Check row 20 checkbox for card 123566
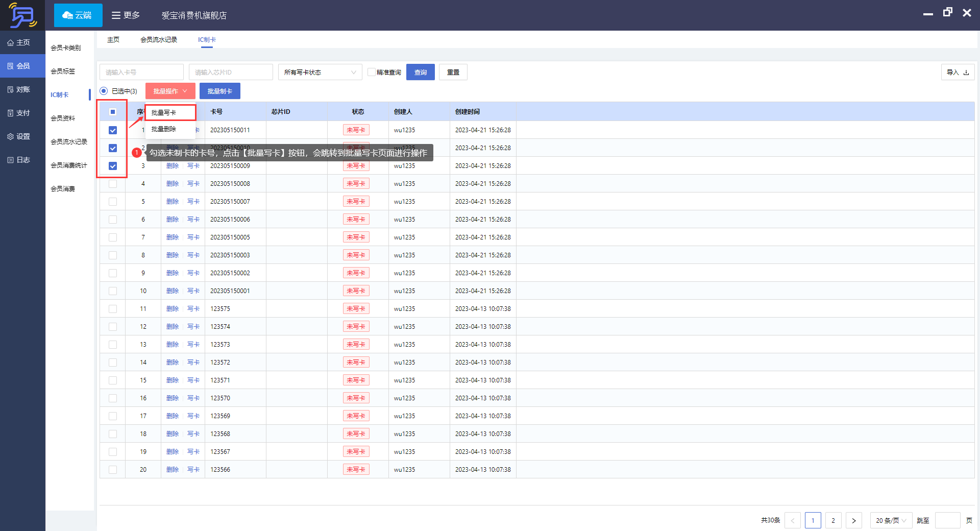 pos(113,470)
